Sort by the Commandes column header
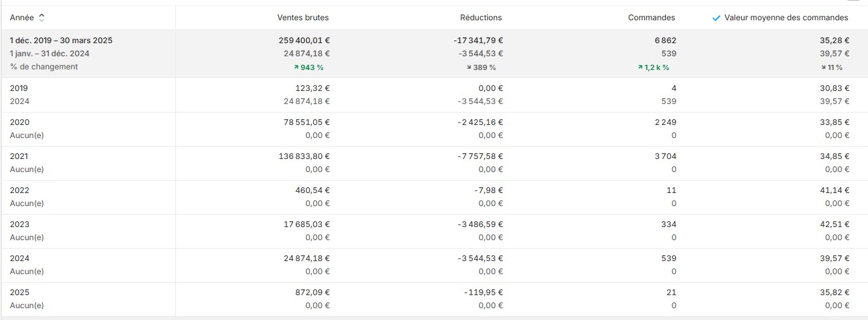Screen dimensions: 868x320 [x=651, y=18]
